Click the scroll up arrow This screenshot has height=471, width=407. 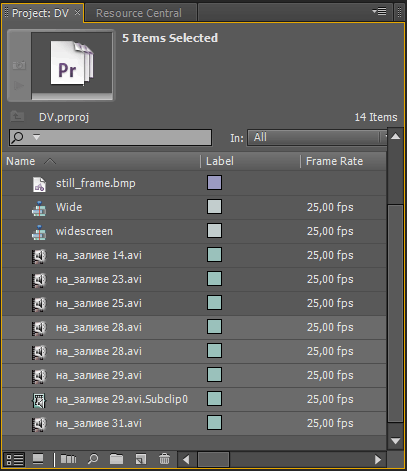pos(395,136)
